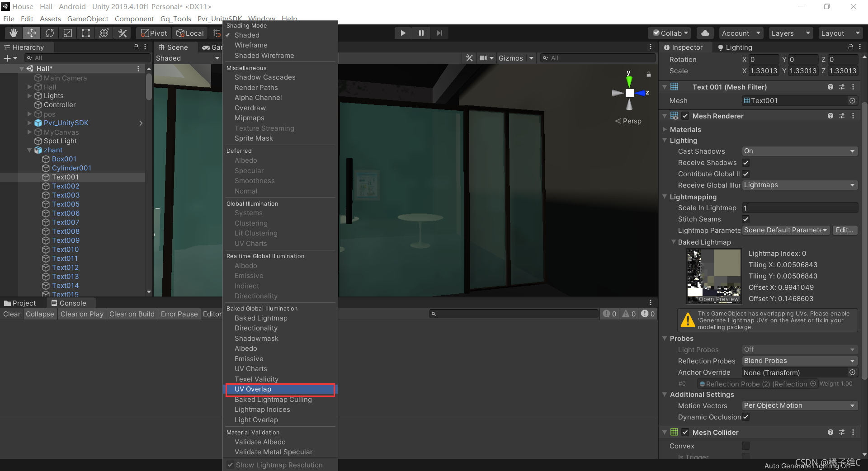Toggle Stitch Seams checkbox

746,219
